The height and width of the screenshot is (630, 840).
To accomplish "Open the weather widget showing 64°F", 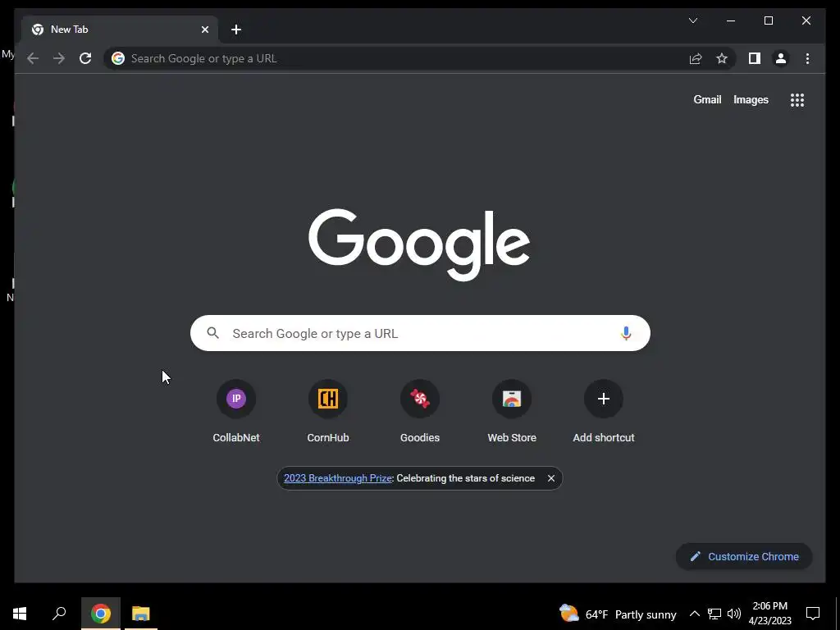I will (617, 614).
